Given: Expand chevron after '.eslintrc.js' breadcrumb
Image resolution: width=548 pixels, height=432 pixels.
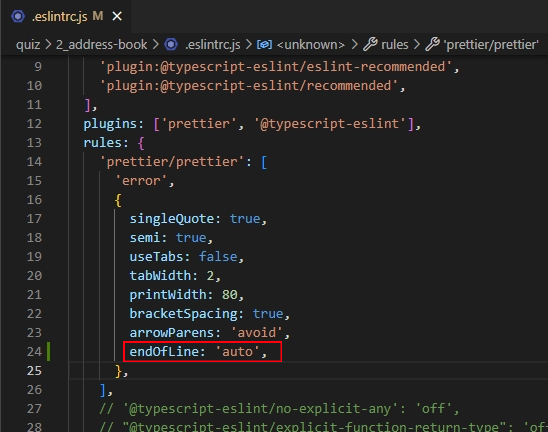Looking at the screenshot, I should (x=248, y=45).
